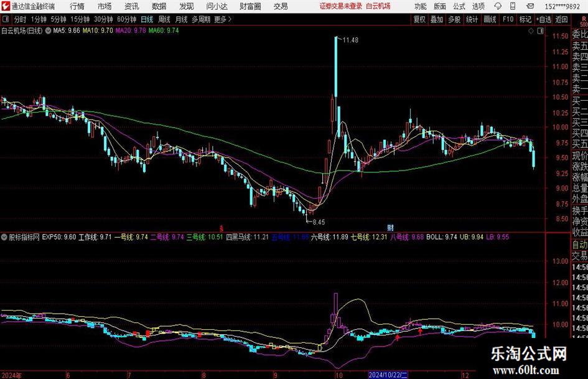Open the 市场 menu

coord(105,6)
